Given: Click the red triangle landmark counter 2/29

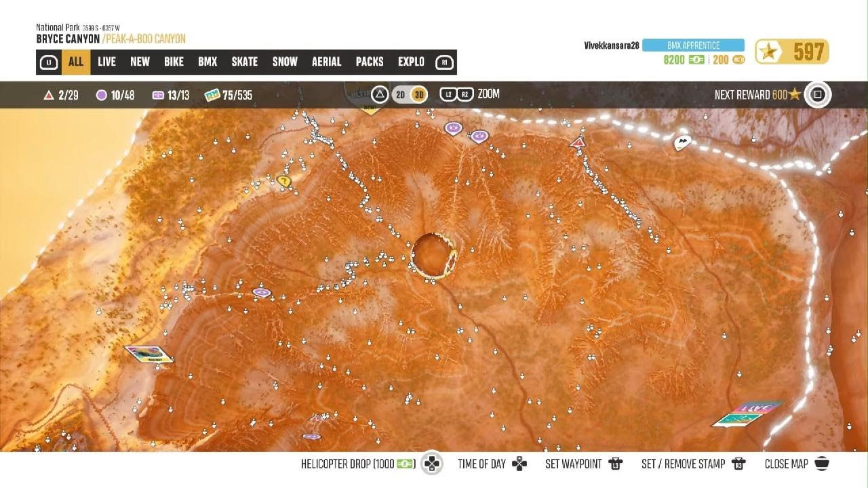Looking at the screenshot, I should pyautogui.click(x=61, y=96).
